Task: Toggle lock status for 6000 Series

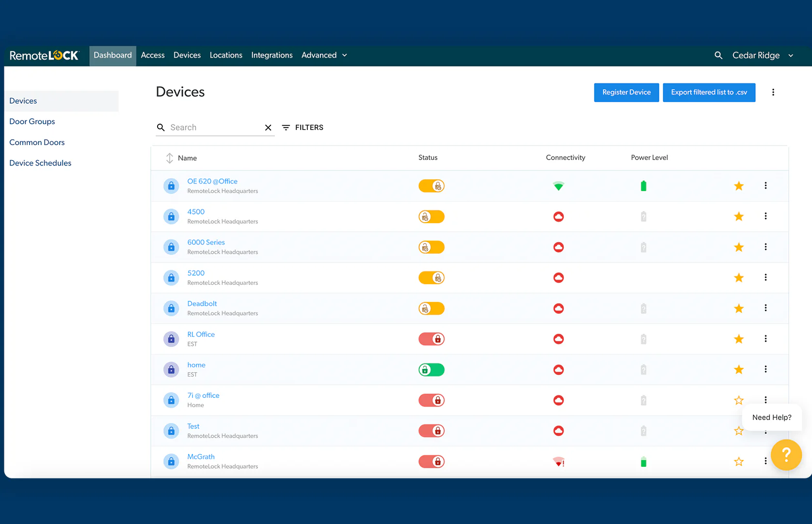Action: [x=431, y=247]
